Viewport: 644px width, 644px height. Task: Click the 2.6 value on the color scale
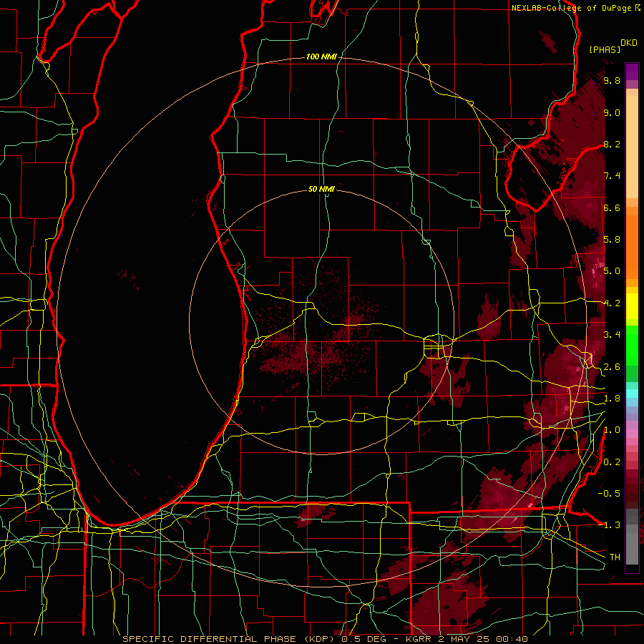coord(612,367)
